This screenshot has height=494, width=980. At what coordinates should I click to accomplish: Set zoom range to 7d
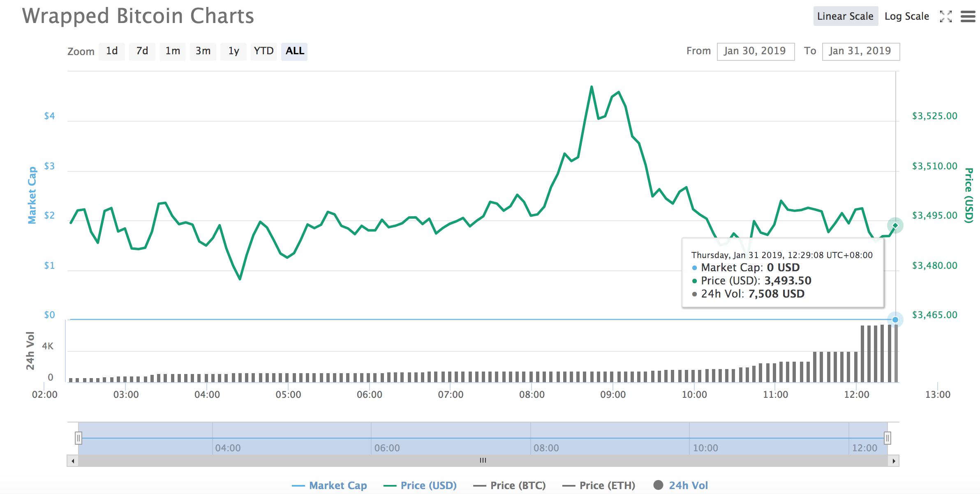point(142,51)
